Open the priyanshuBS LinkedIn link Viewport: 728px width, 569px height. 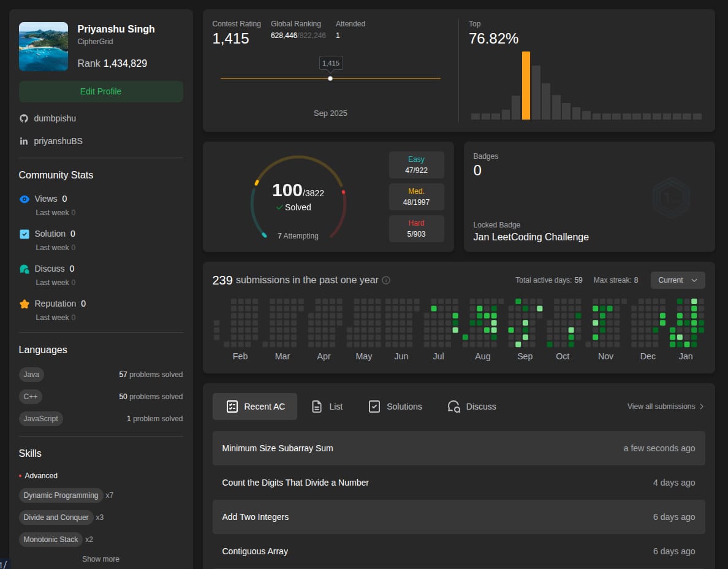click(x=58, y=141)
